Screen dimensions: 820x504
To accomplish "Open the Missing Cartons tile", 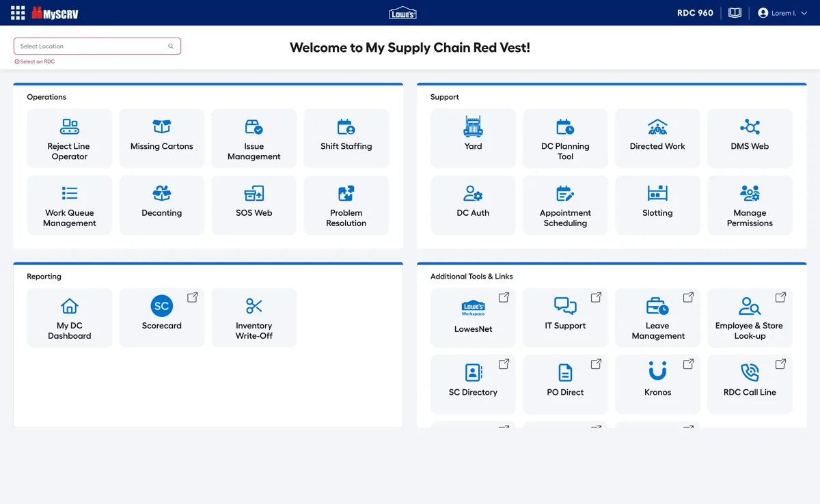I will pos(162,139).
